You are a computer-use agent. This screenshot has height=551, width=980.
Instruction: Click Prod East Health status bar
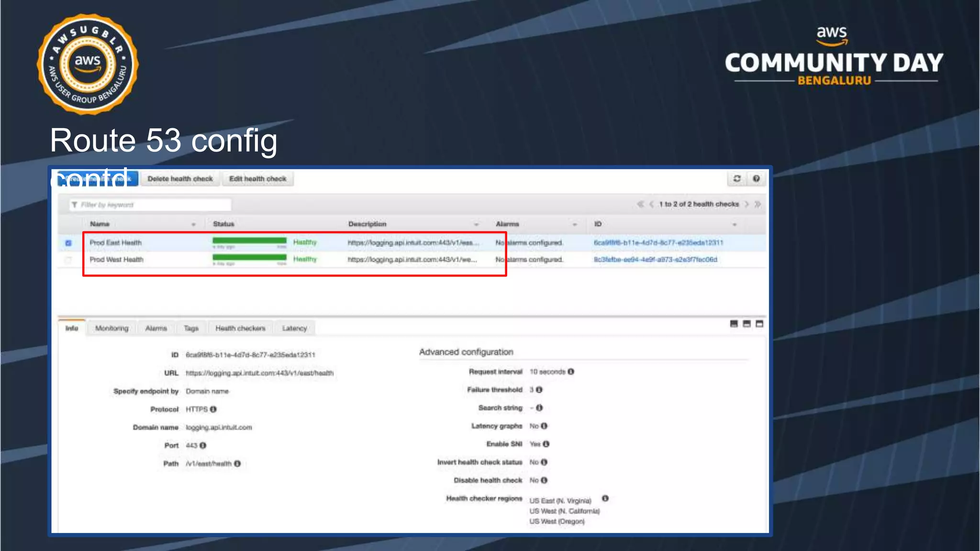(249, 241)
